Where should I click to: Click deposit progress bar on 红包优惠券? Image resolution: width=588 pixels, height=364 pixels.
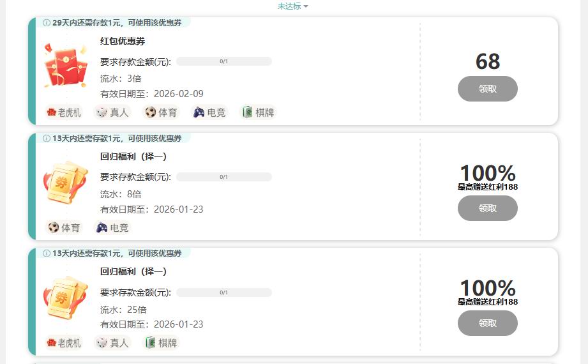(x=224, y=61)
